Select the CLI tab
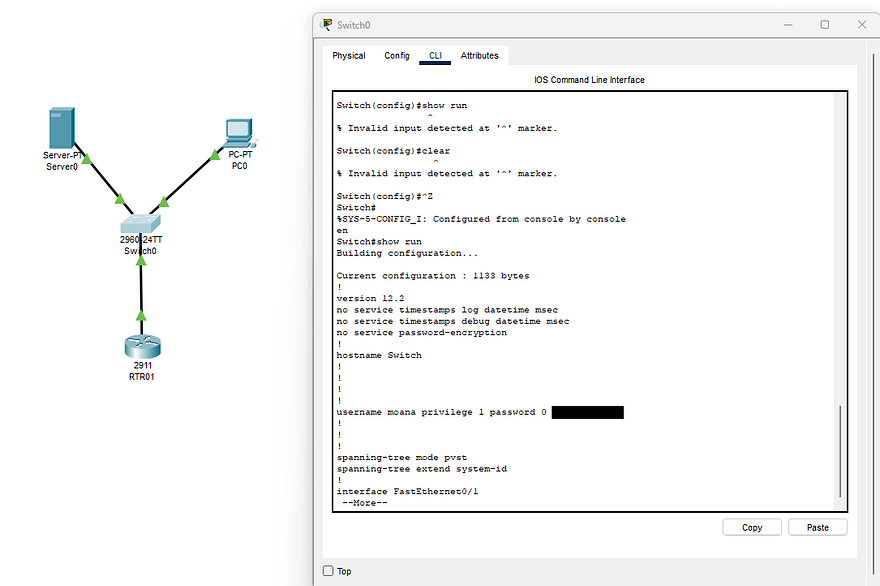The height and width of the screenshot is (586, 880). (x=435, y=56)
